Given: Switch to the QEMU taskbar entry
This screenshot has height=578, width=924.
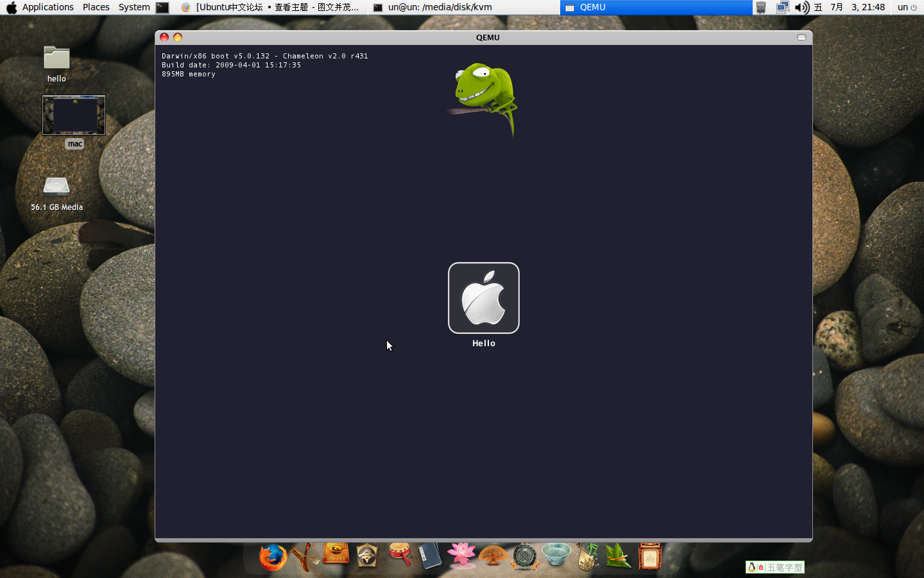Looking at the screenshot, I should tap(656, 7).
